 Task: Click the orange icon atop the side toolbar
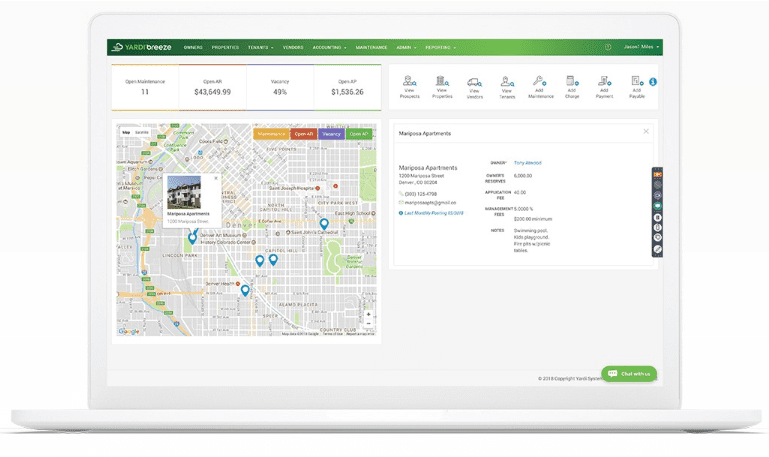click(x=657, y=174)
